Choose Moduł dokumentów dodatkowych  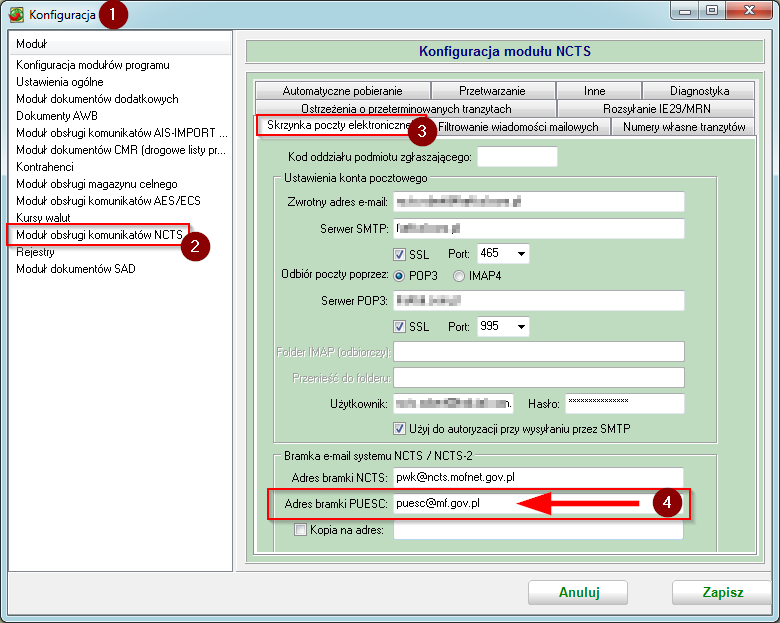point(97,99)
